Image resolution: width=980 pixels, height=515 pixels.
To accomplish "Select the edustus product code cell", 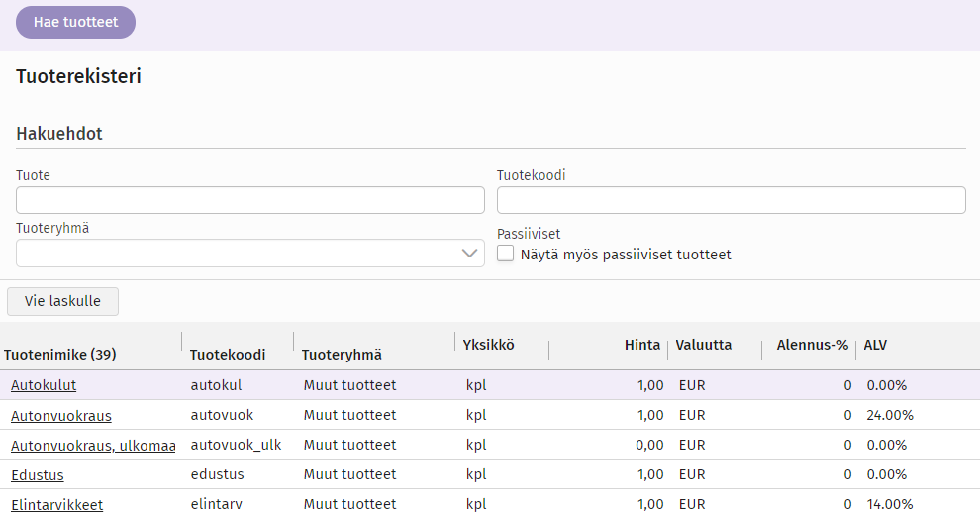I will point(218,474).
